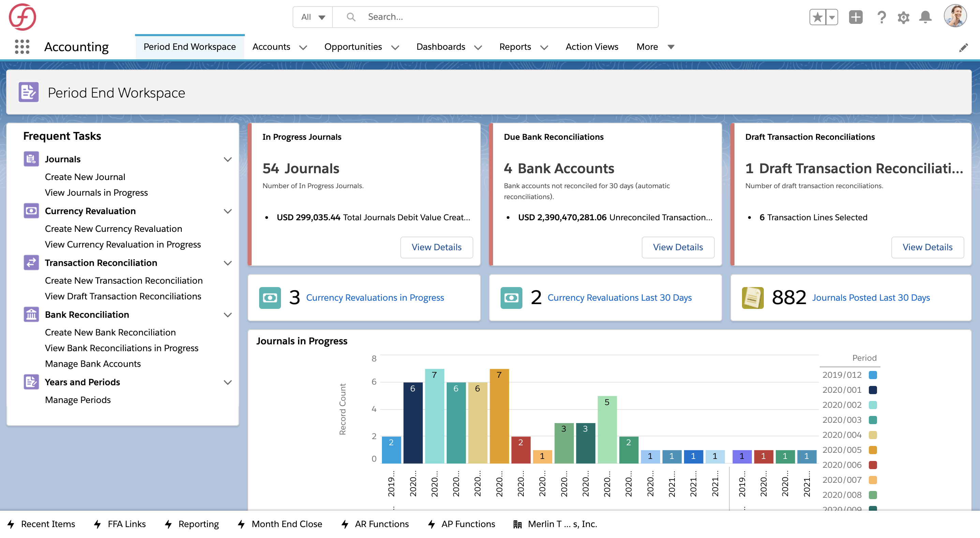Image resolution: width=980 pixels, height=538 pixels.
Task: Open the Dashboards tab
Action: pyautogui.click(x=441, y=47)
